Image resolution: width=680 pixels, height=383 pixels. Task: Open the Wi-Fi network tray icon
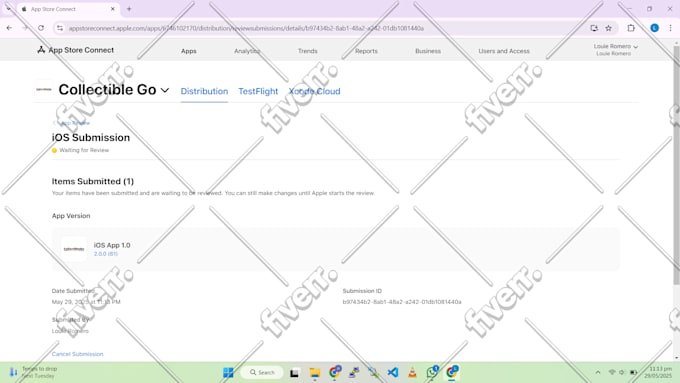(612, 372)
